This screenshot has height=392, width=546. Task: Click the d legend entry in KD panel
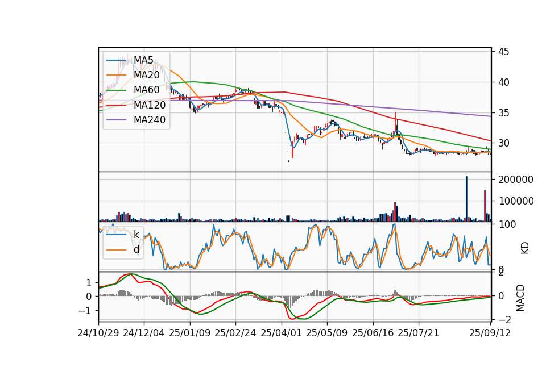[x=136, y=249]
